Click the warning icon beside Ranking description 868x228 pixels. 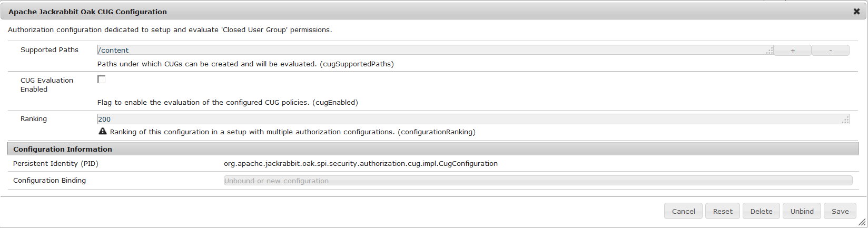(103, 131)
